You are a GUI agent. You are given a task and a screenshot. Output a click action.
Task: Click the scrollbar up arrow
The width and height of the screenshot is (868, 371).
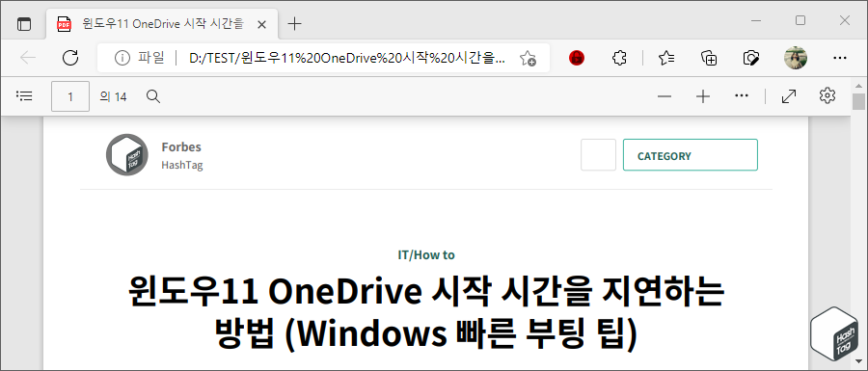[x=858, y=86]
